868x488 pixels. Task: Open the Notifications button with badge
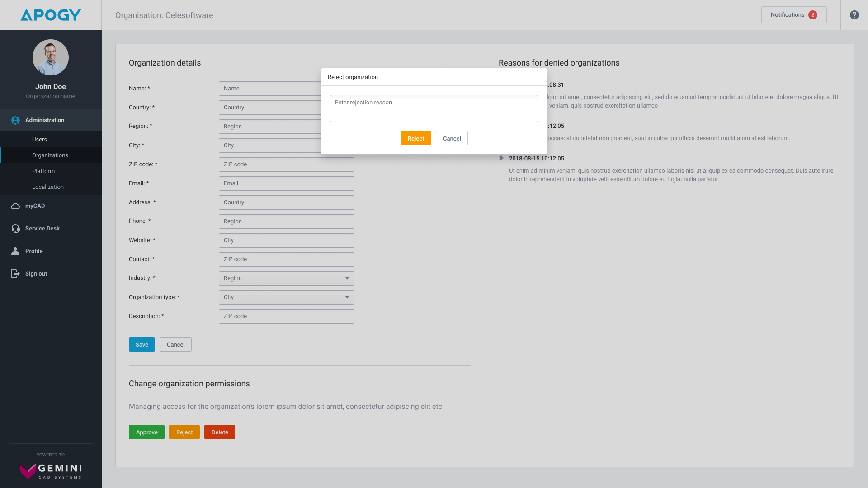click(x=793, y=15)
